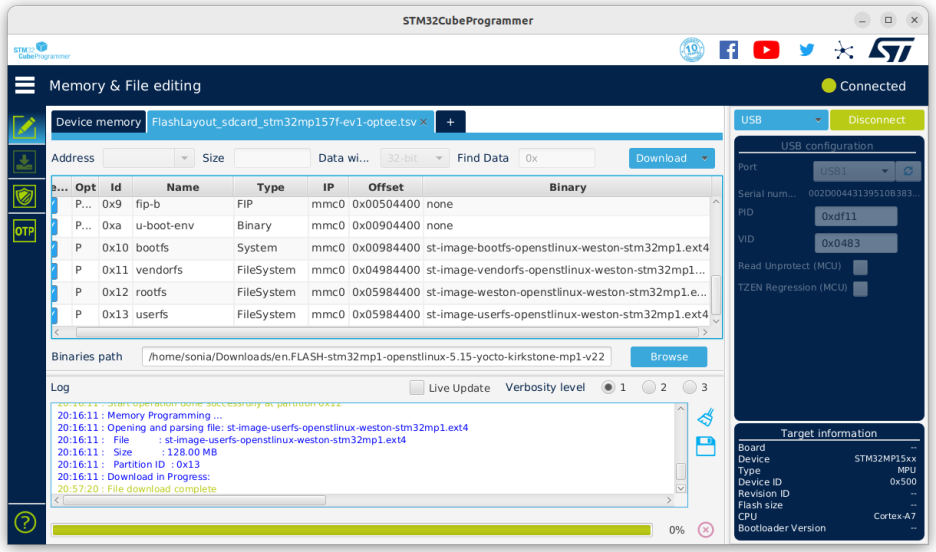Open the Download button dropdown arrow
Image resolution: width=936 pixels, height=552 pixels.
pyautogui.click(x=704, y=158)
